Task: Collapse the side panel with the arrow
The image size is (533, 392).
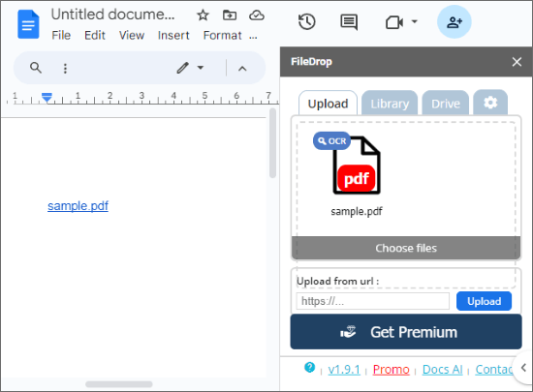Action: click(x=524, y=368)
